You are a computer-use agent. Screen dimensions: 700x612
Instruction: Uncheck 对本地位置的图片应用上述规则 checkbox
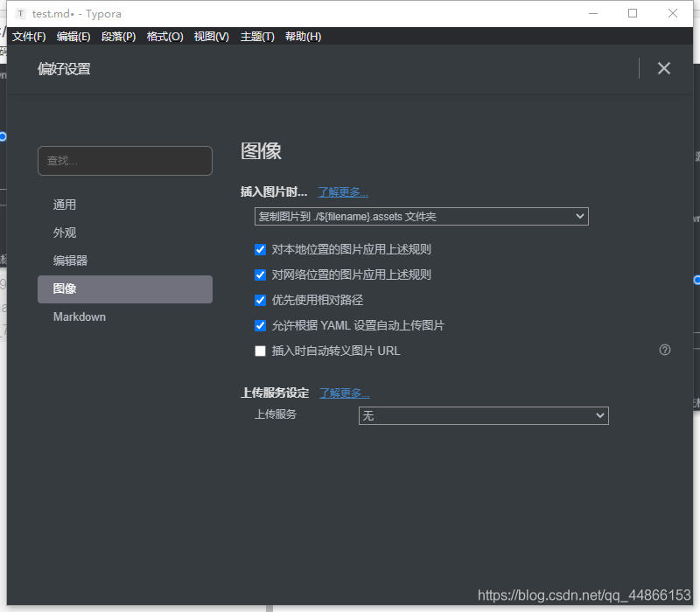pos(260,249)
